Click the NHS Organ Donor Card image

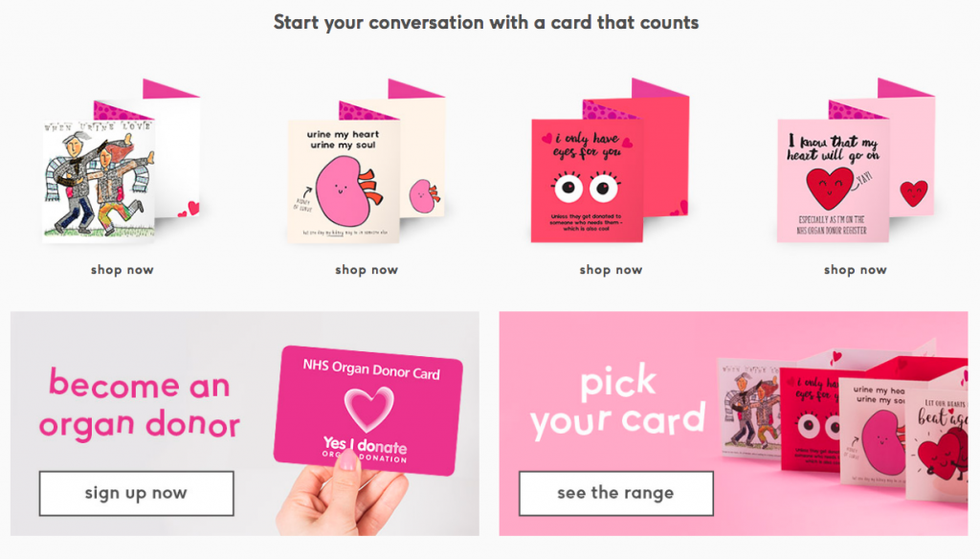368,411
